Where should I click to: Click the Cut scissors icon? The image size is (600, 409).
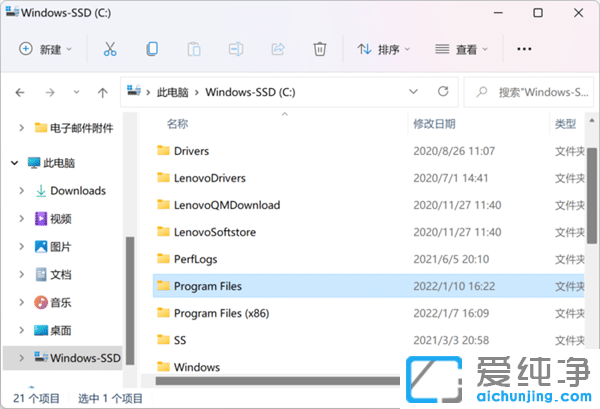click(x=110, y=49)
